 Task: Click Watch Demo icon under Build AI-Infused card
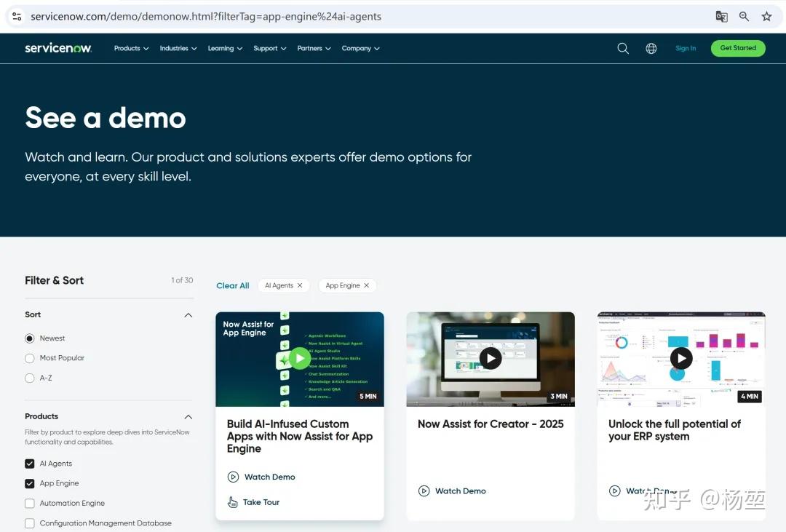(233, 477)
